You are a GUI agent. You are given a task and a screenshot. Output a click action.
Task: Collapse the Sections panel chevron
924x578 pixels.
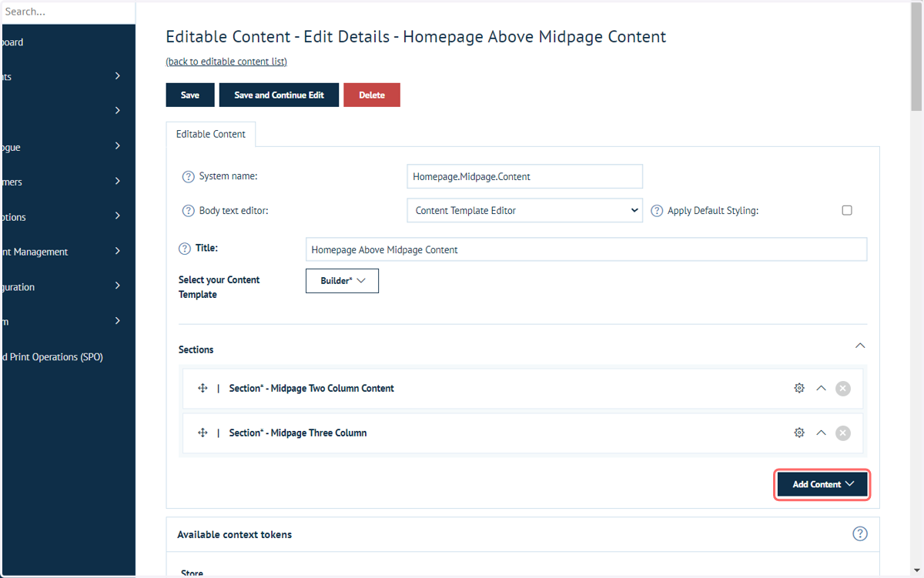(860, 346)
